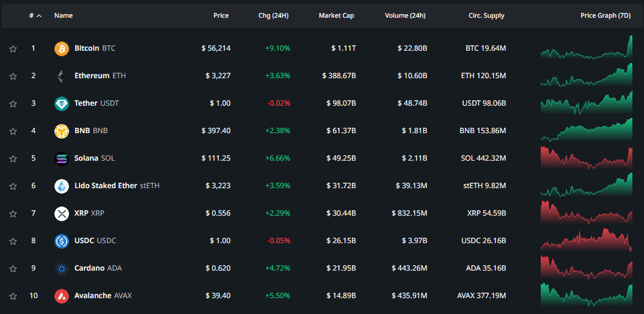The width and height of the screenshot is (644, 314).
Task: Click the Cardano logo icon
Action: click(x=62, y=268)
